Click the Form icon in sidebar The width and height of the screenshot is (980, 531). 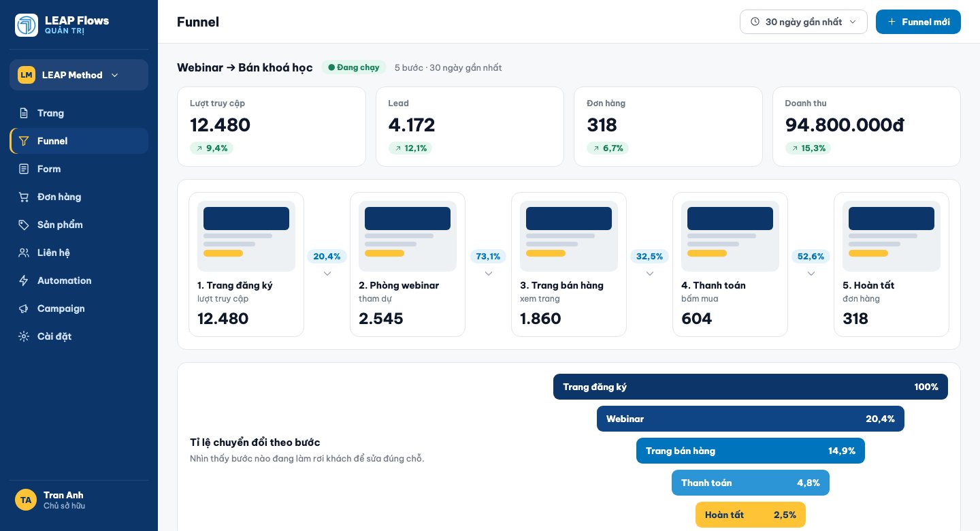pos(24,169)
